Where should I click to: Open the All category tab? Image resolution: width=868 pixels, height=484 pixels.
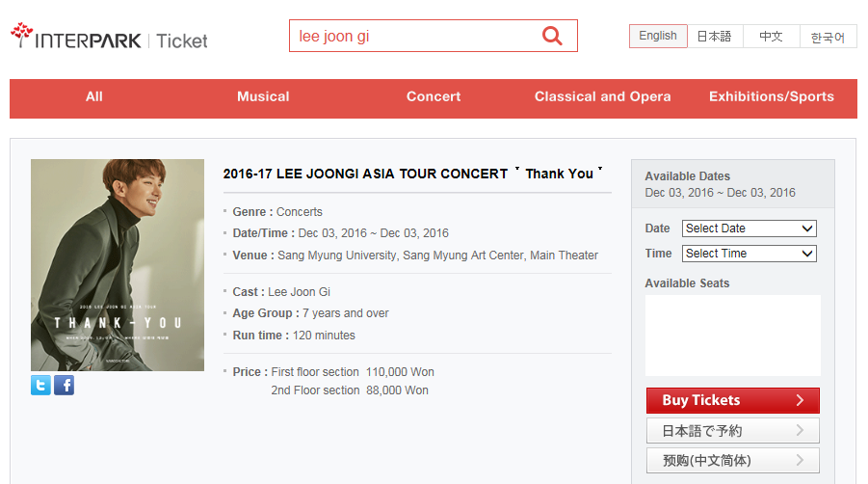[94, 96]
